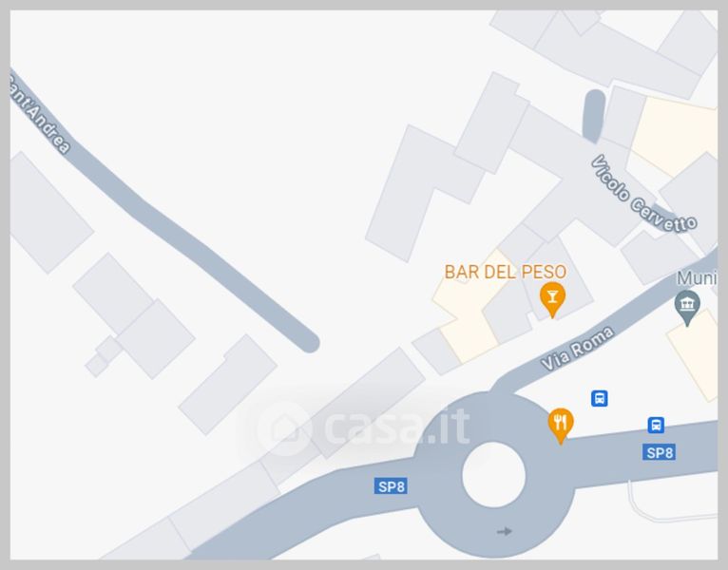The height and width of the screenshot is (570, 728).
Task: Select the bus stop icon above the right SP8 badge
Action: (656, 425)
